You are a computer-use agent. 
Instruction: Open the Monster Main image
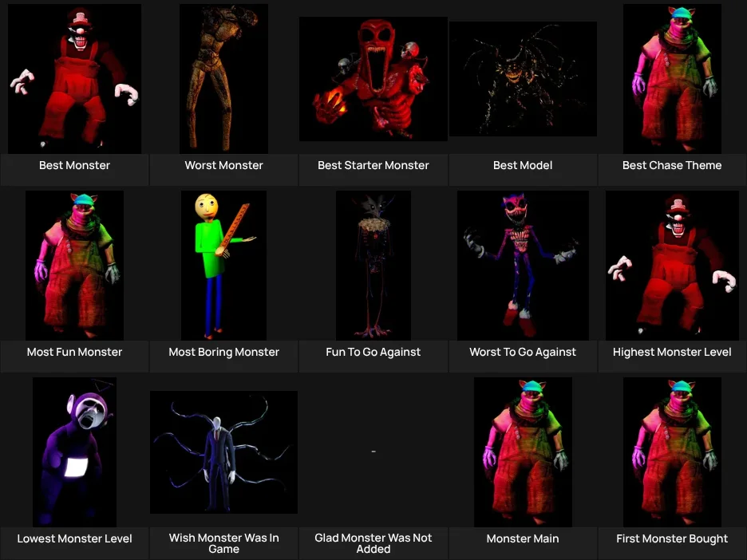(x=523, y=452)
